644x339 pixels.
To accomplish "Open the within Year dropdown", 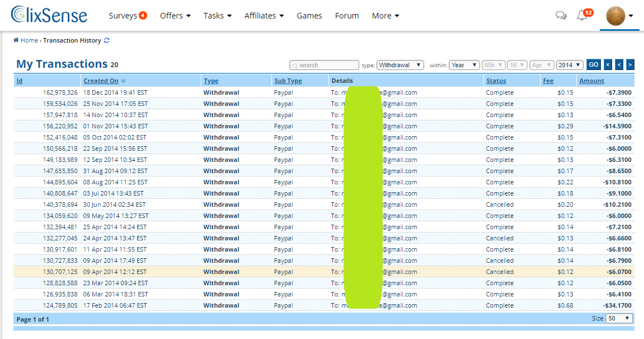I will coord(464,65).
